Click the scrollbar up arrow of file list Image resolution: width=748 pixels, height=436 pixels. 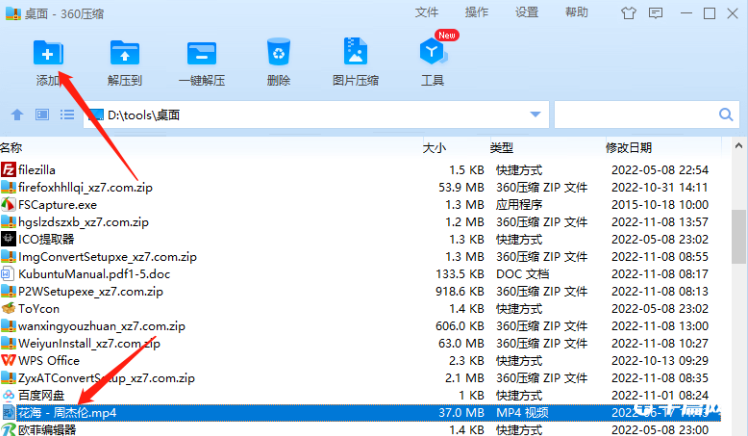pos(738,146)
